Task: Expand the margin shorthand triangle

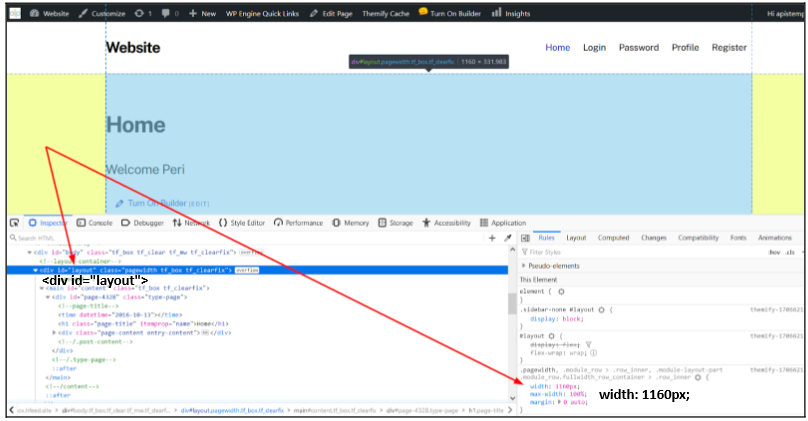Action: (560, 402)
